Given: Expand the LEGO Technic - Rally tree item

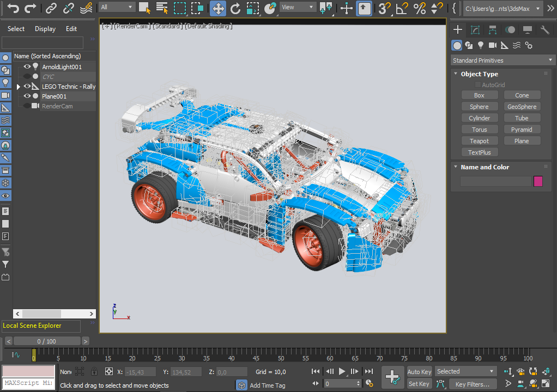Looking at the screenshot, I should click(x=19, y=87).
